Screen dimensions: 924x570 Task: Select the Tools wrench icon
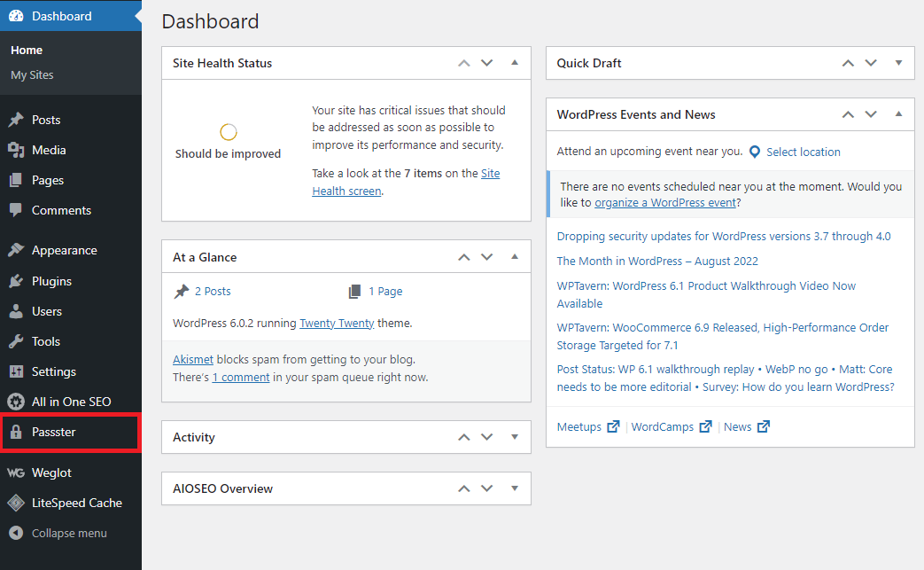coord(18,341)
